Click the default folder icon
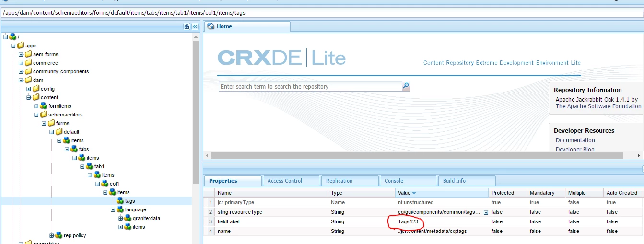The height and width of the screenshot is (244, 644). coord(59,132)
